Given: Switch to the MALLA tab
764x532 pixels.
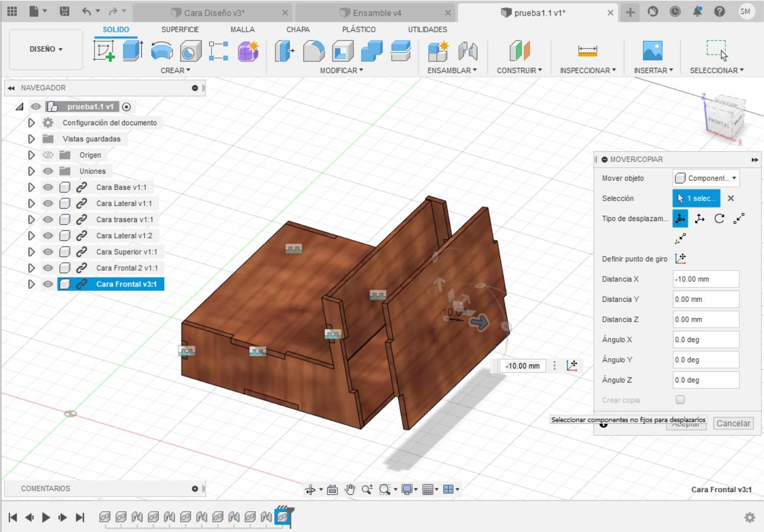Looking at the screenshot, I should click(x=243, y=30).
